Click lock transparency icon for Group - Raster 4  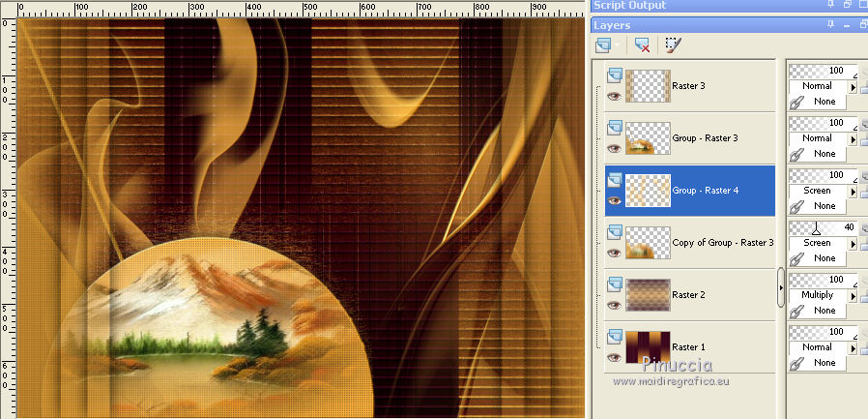click(x=864, y=193)
